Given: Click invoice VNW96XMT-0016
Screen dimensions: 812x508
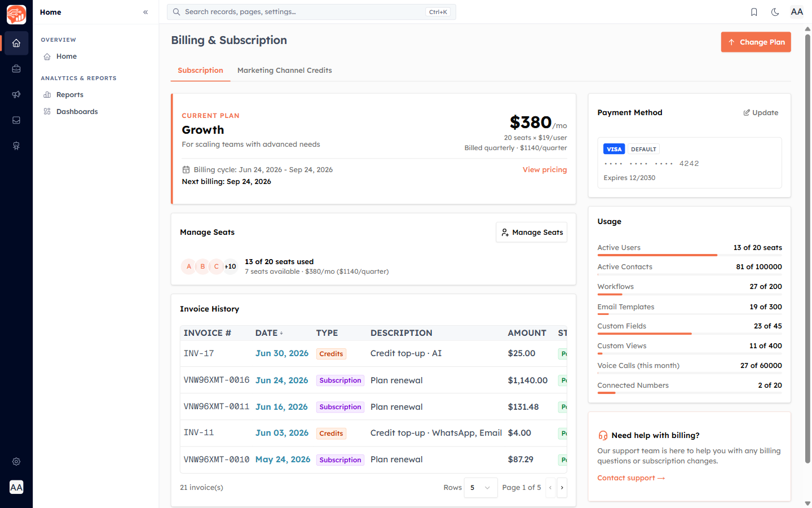Looking at the screenshot, I should [x=217, y=380].
